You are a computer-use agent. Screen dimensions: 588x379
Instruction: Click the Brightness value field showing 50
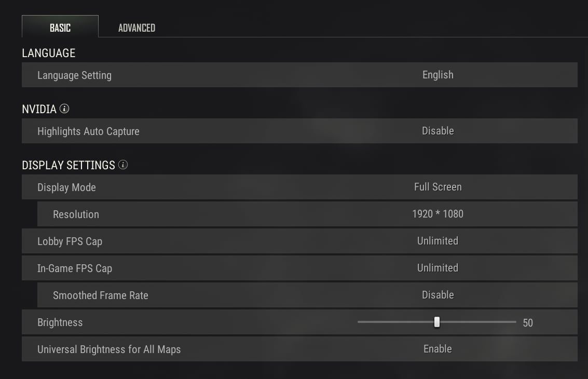(x=528, y=323)
